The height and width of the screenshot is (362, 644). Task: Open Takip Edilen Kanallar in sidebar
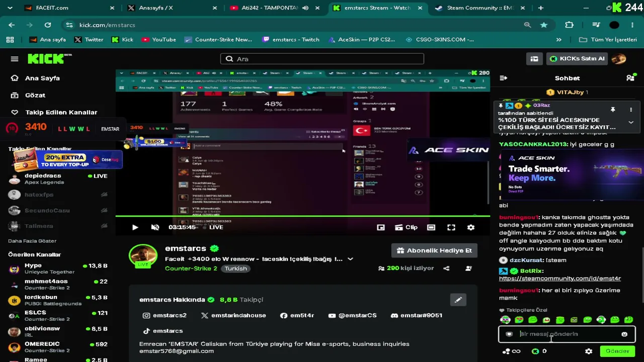(x=61, y=112)
